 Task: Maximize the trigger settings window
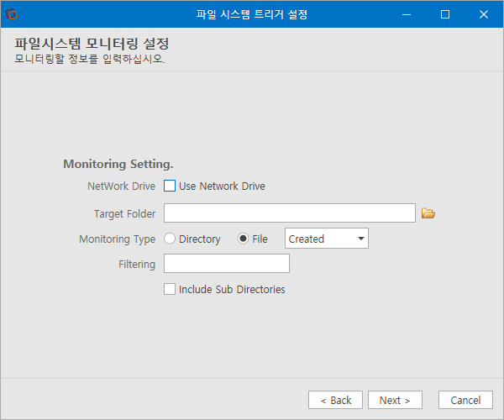445,14
